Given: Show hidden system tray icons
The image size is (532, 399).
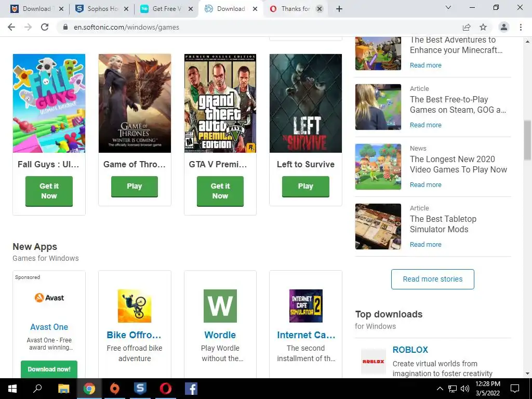Looking at the screenshot, I should tap(440, 389).
